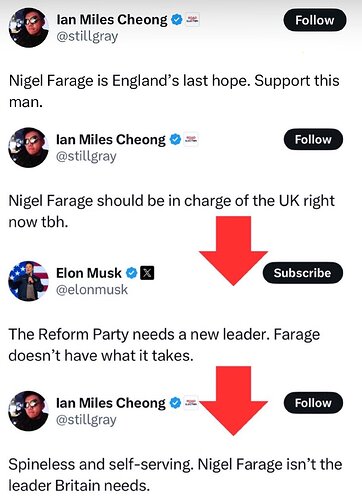Image resolution: width=362 pixels, height=500 pixels.
Task: Open Ian Miles Cheong's avatar in top tweet
Action: tap(28, 28)
